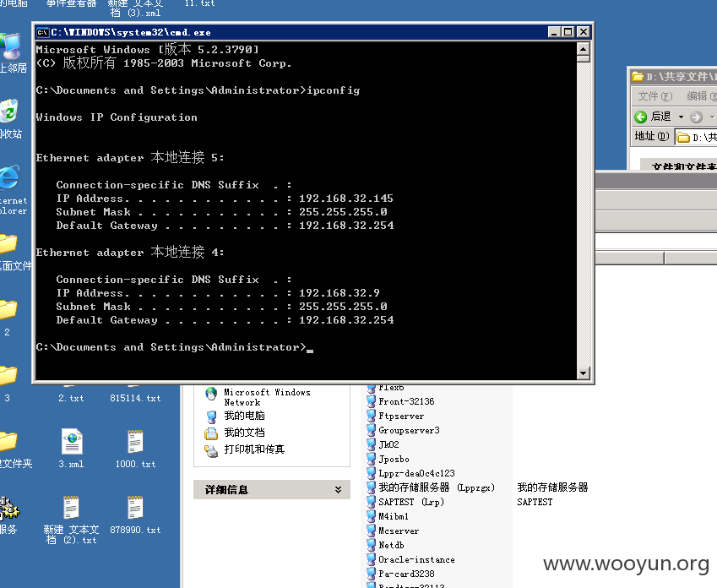This screenshot has width=717, height=588.
Task: Select the 1000.txt desktop file icon
Action: [x=135, y=443]
